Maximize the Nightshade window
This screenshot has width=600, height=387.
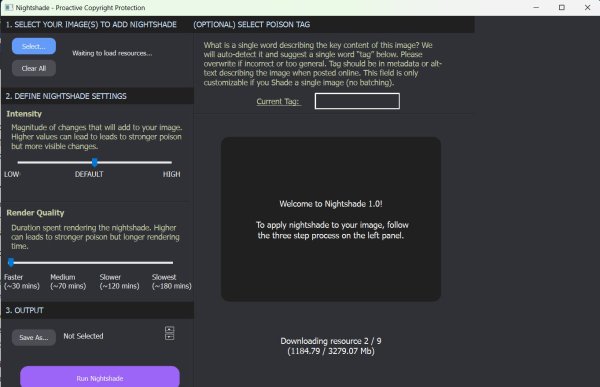point(561,7)
